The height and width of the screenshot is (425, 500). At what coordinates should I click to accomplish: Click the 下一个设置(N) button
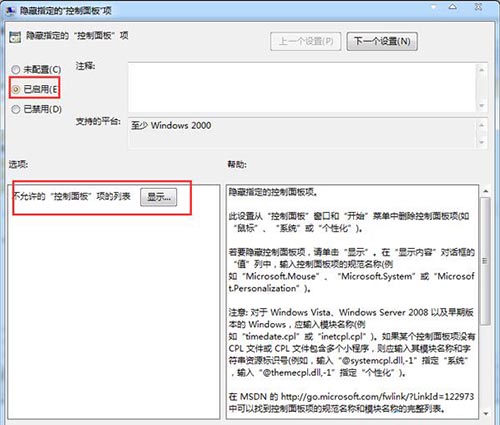[x=382, y=41]
